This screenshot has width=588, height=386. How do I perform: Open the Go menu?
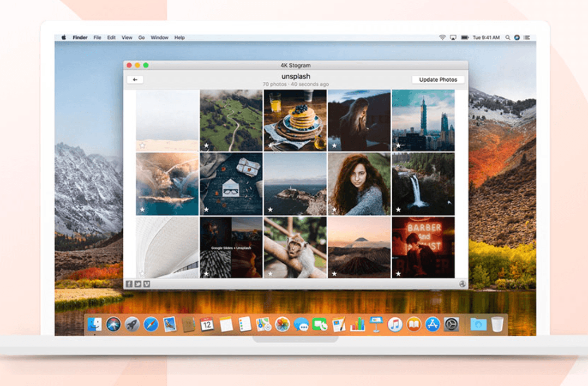click(x=142, y=37)
